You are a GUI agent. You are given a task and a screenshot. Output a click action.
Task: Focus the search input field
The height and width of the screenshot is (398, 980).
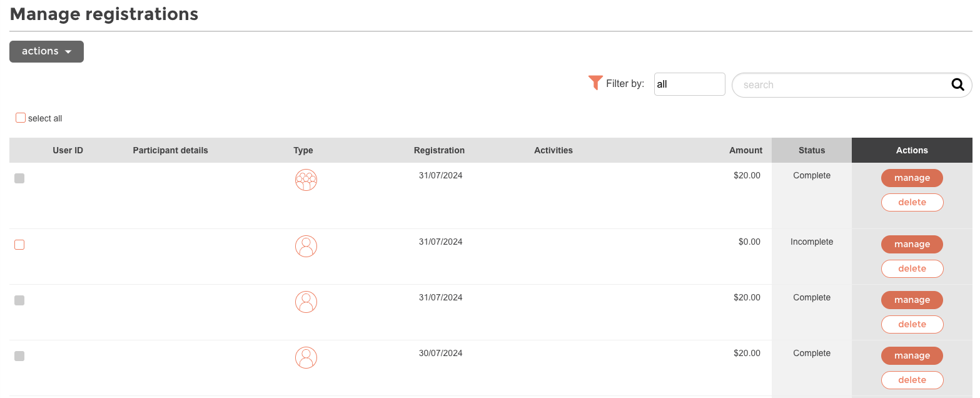852,84
